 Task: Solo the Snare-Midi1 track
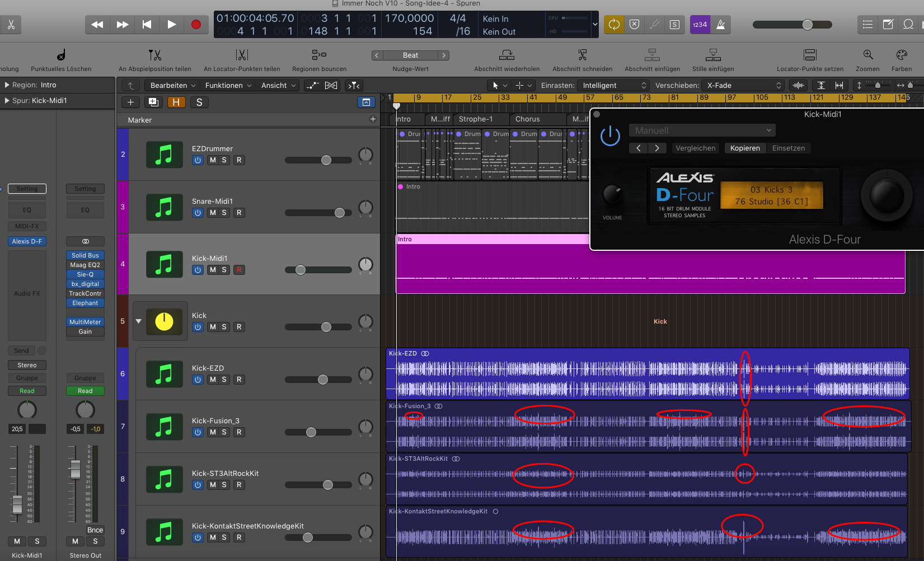[x=224, y=213]
